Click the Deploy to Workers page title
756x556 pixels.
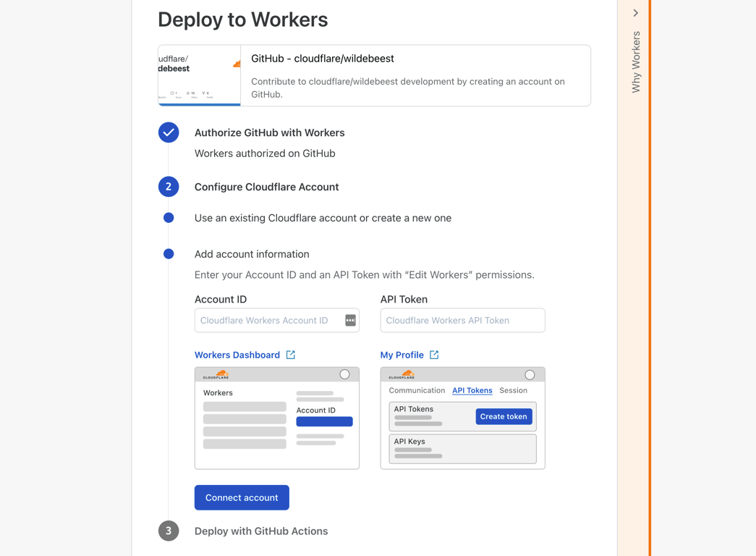[x=242, y=20]
